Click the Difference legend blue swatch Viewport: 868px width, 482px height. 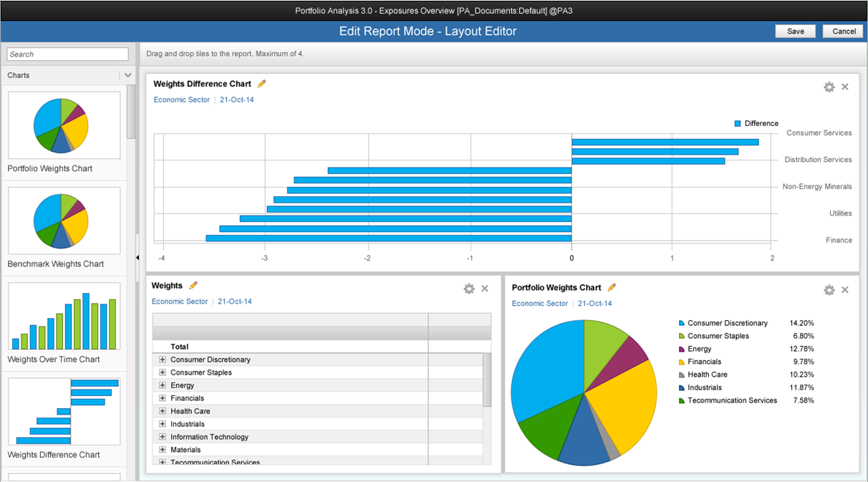pos(738,124)
